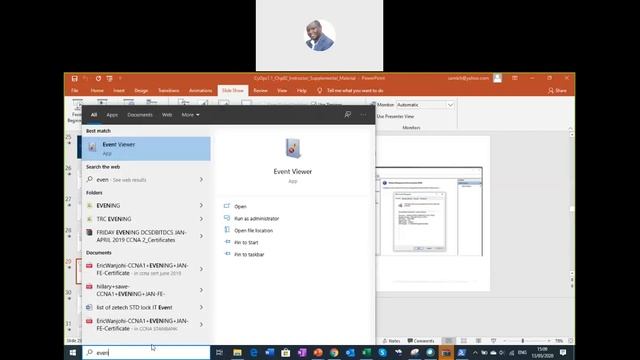Click Pin to taskbar option
This screenshot has height=360, width=640.
tap(249, 254)
